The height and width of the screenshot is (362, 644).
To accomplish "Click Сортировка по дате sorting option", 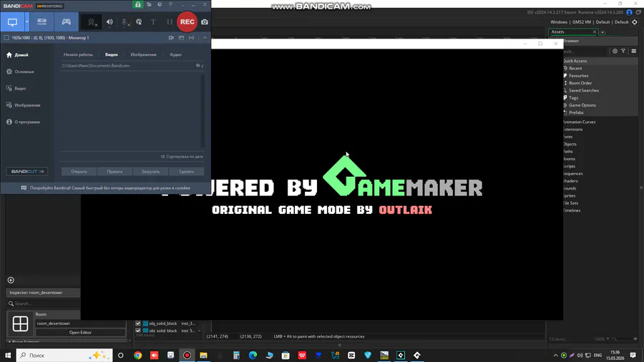I will [182, 157].
